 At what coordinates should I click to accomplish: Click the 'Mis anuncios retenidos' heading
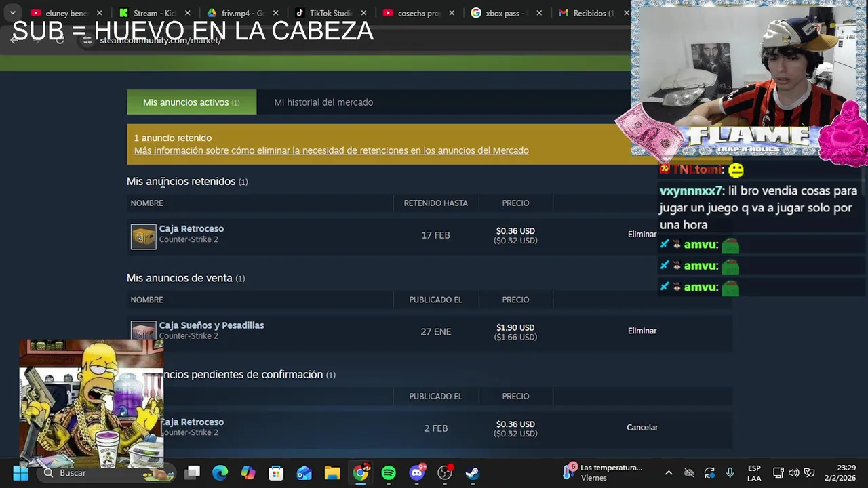(187, 182)
